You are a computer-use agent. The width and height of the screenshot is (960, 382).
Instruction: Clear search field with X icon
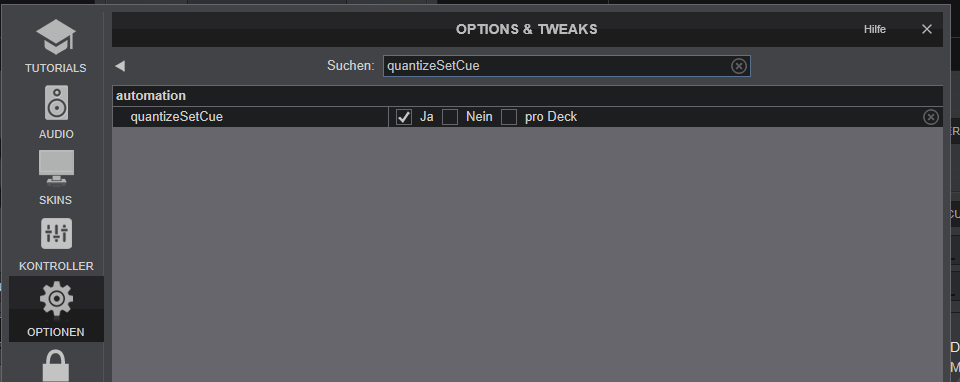click(739, 66)
